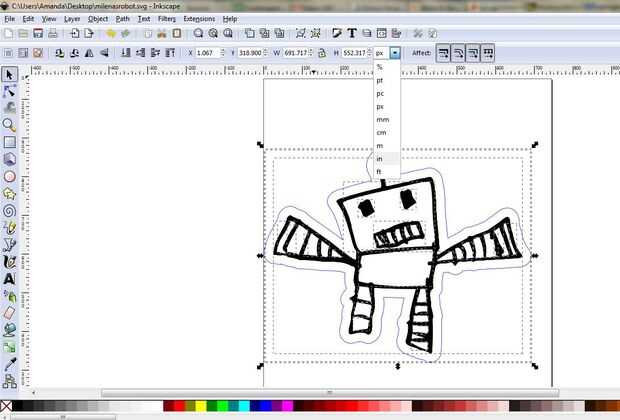This screenshot has height=420, width=620.
Task: Select the Text tool in toolbox
Action: (9, 279)
